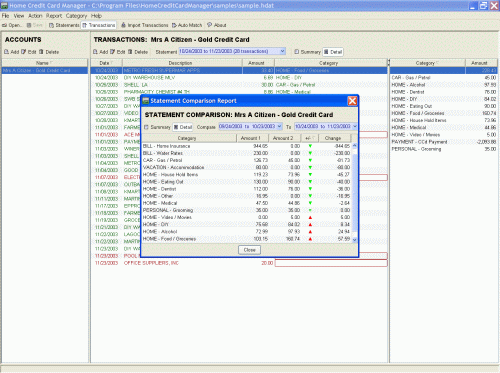Click Import Transactions toolbar button
This screenshot has width=500, height=373.
(144, 25)
